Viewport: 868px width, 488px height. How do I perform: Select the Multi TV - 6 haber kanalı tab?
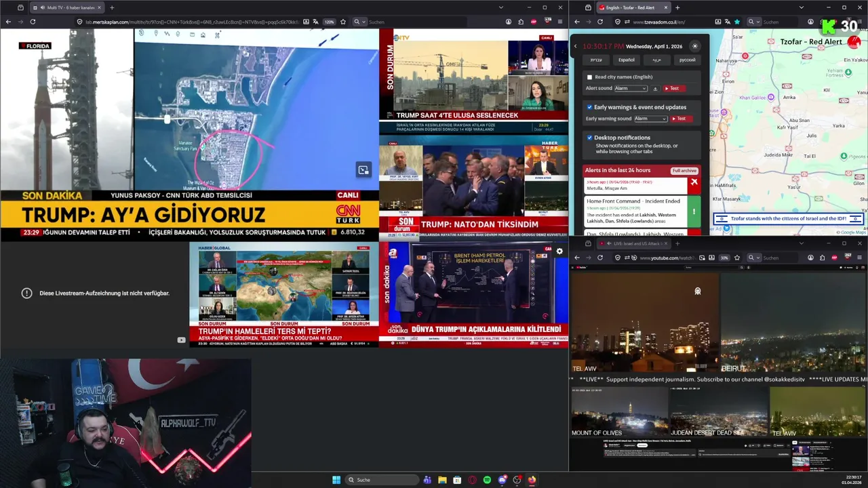66,7
